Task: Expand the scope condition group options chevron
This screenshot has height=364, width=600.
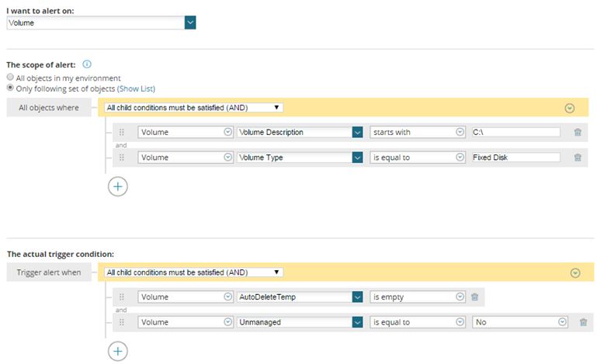Action: pyautogui.click(x=570, y=109)
